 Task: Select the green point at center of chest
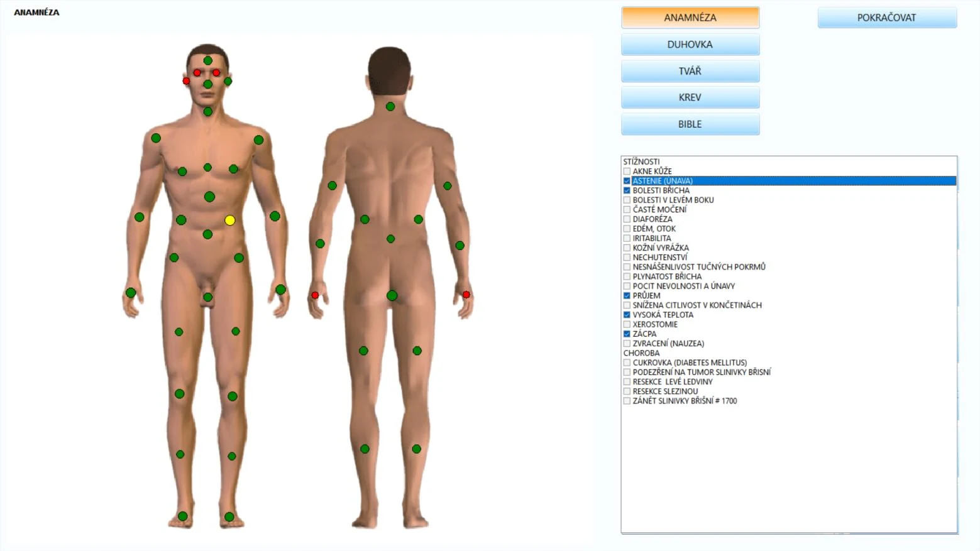(x=207, y=168)
